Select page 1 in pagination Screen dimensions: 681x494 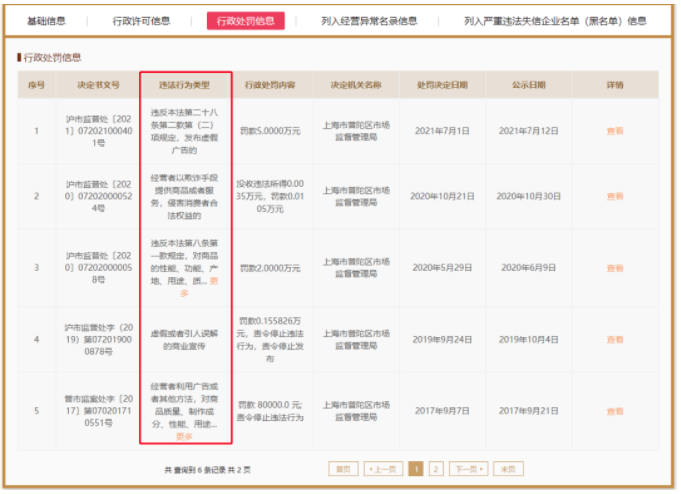point(416,469)
